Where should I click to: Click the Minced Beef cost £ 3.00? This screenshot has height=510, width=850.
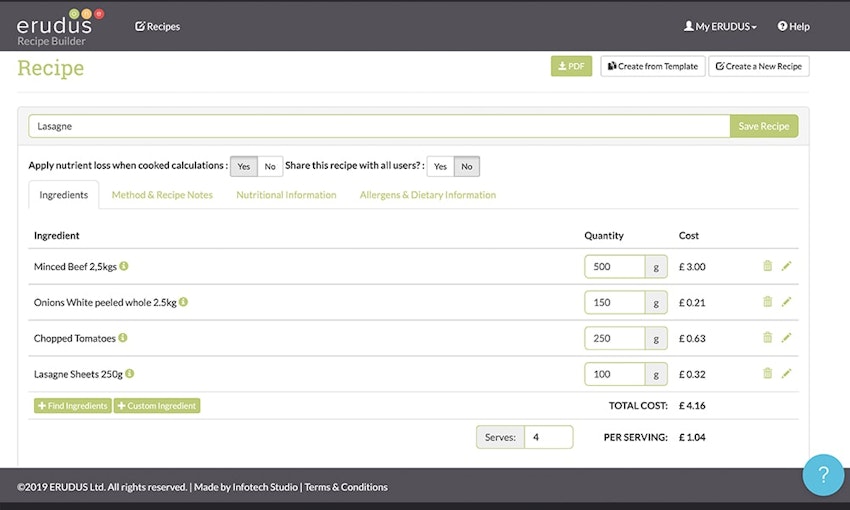[692, 267]
